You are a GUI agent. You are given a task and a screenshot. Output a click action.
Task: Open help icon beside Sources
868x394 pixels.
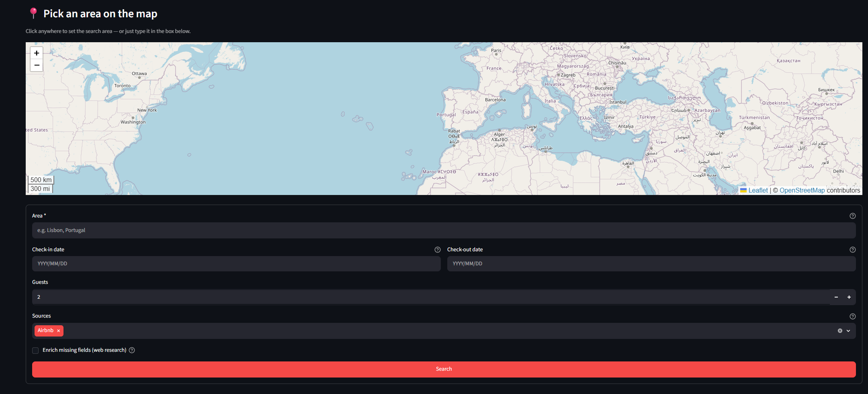click(852, 316)
